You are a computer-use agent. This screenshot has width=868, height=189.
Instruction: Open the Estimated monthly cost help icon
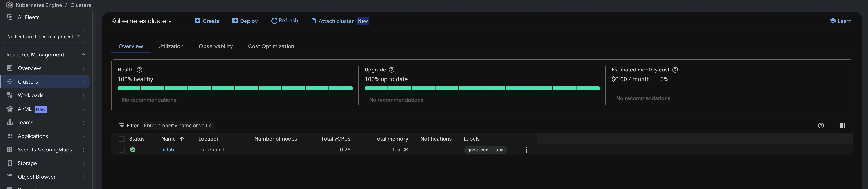pyautogui.click(x=675, y=70)
